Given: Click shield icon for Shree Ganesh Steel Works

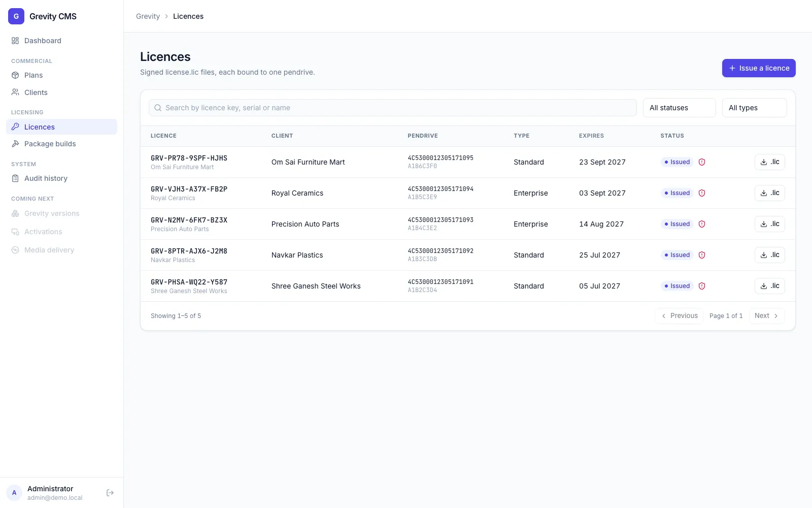Looking at the screenshot, I should coord(702,286).
